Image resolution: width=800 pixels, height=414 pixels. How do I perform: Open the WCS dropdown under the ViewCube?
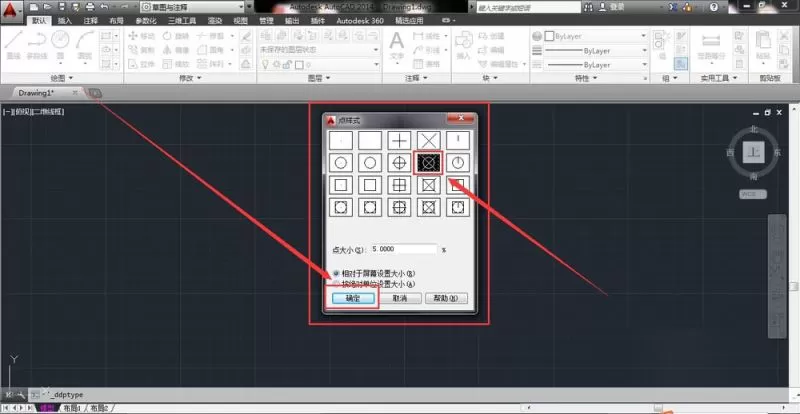point(753,194)
